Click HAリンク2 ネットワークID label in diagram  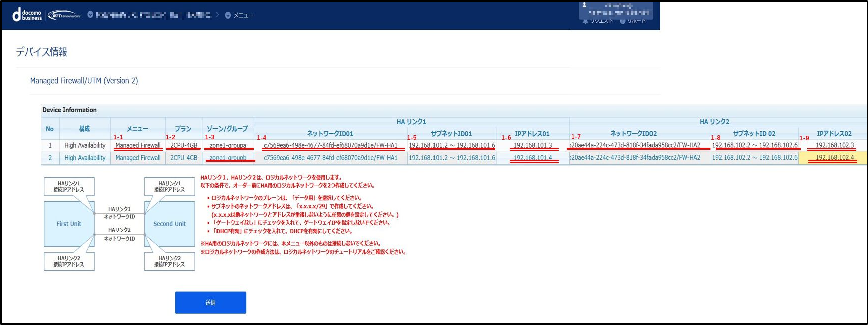119,234
